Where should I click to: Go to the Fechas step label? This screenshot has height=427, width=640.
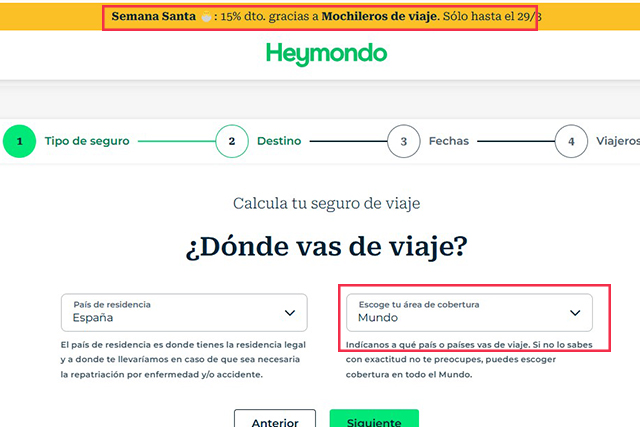coord(449,141)
